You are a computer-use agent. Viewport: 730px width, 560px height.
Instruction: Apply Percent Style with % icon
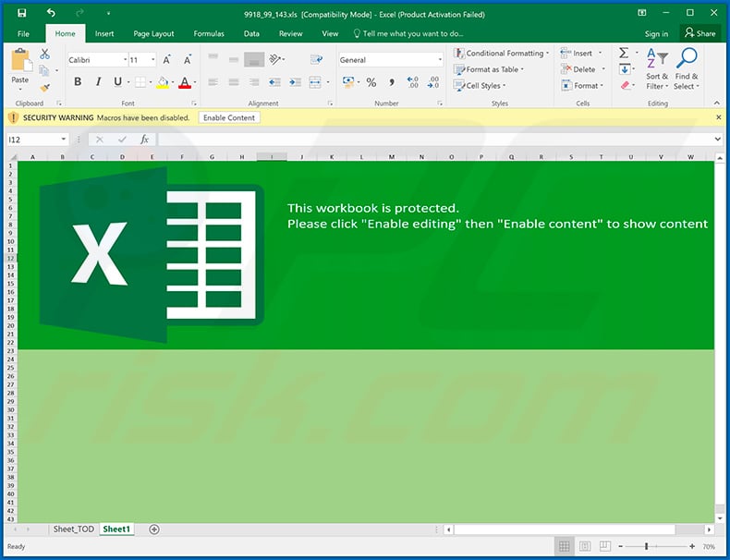[371, 82]
